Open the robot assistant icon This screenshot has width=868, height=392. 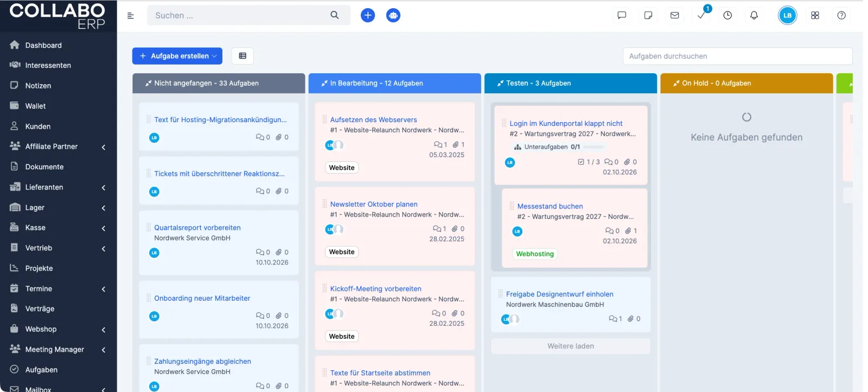tap(393, 15)
